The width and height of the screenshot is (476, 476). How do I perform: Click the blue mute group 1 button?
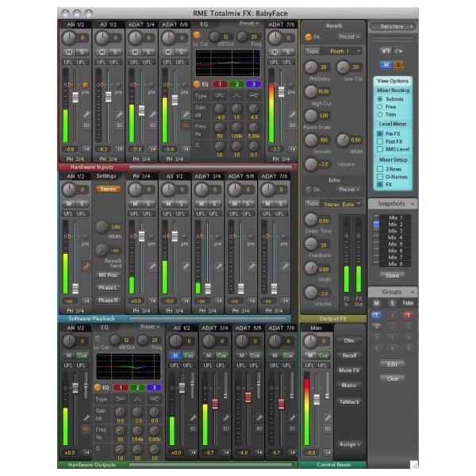click(376, 315)
